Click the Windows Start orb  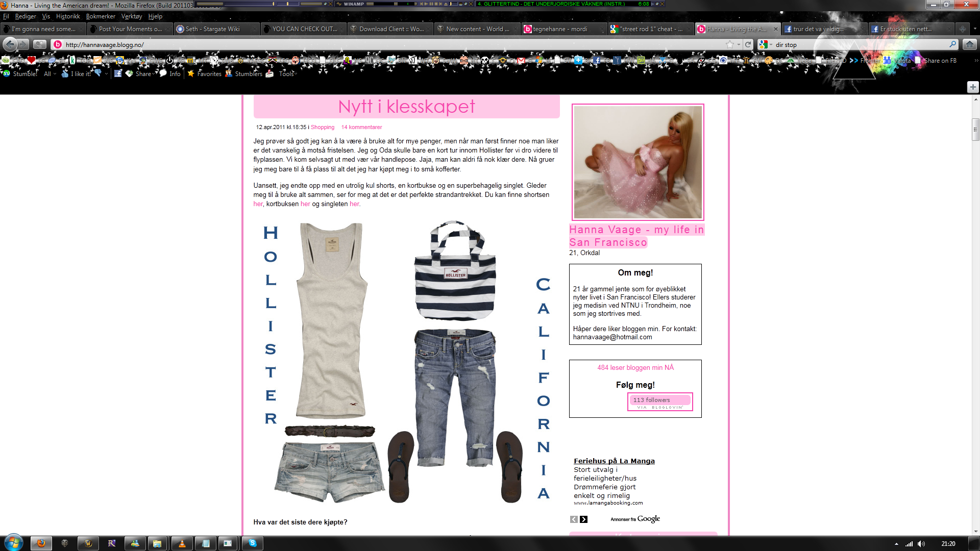(x=13, y=542)
